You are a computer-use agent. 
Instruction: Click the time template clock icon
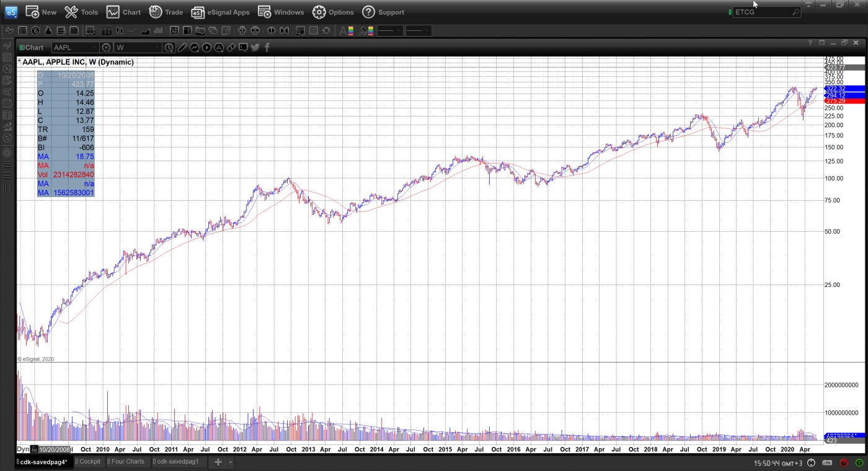tap(170, 48)
